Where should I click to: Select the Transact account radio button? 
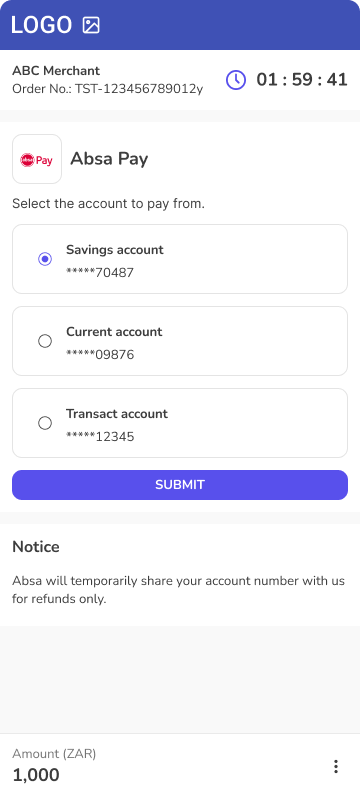tap(45, 423)
